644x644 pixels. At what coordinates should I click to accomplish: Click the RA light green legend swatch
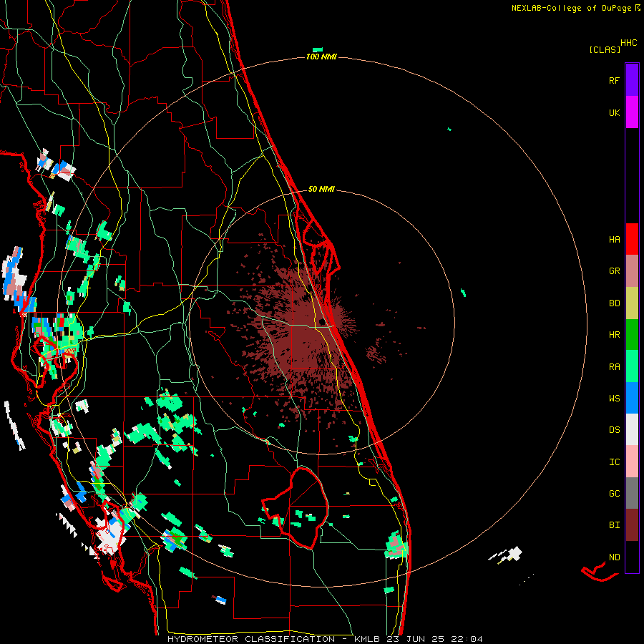click(632, 366)
